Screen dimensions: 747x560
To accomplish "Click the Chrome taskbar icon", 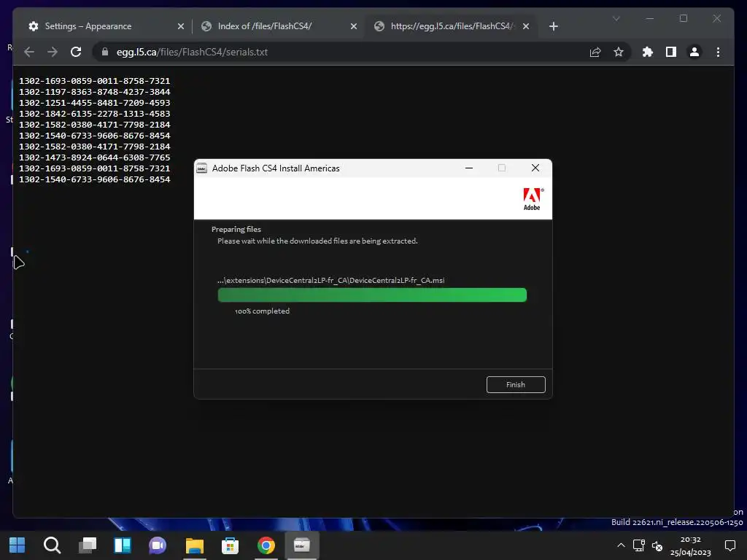I will click(x=266, y=545).
